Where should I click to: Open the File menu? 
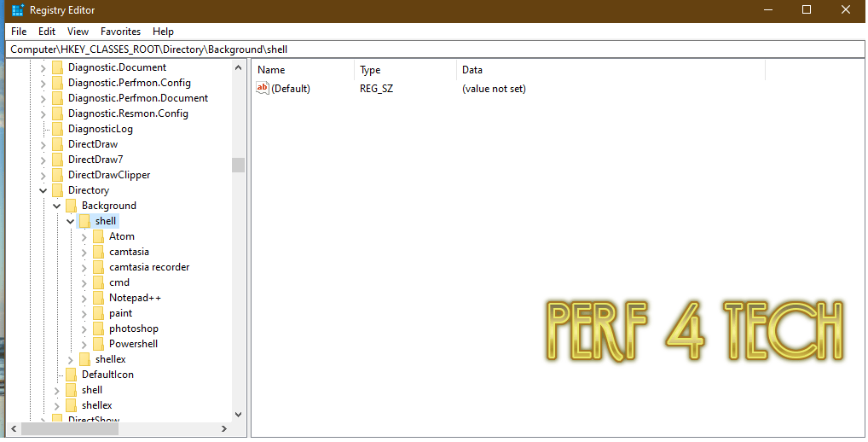(x=19, y=32)
